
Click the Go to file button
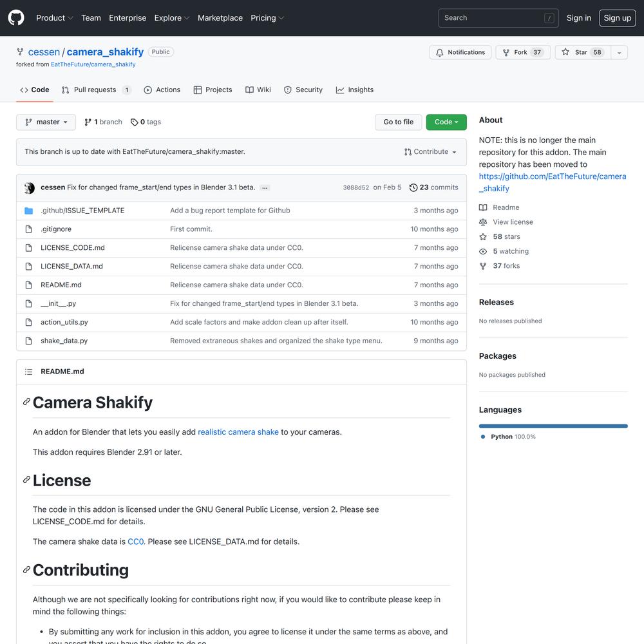coord(398,122)
